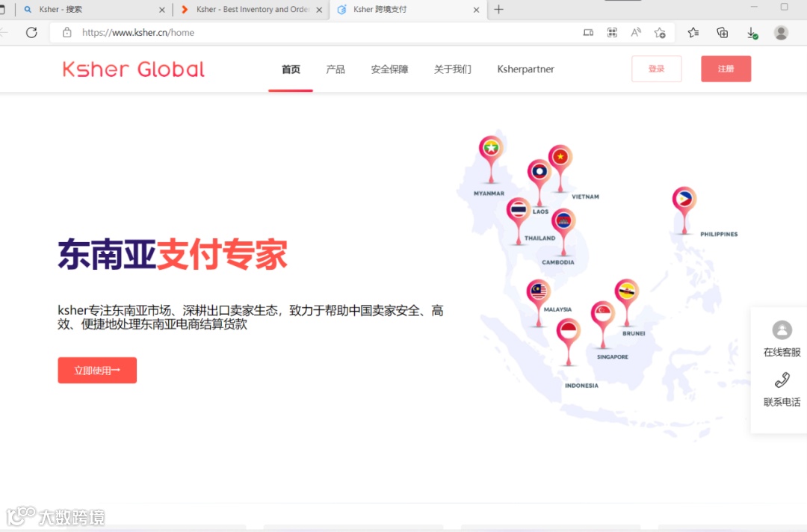Open the 首页 navigation item

(x=291, y=69)
